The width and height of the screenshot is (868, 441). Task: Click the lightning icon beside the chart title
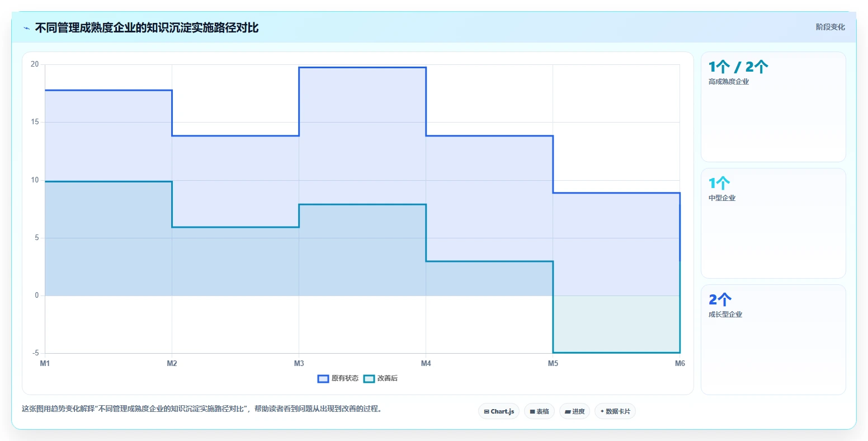[x=26, y=28]
